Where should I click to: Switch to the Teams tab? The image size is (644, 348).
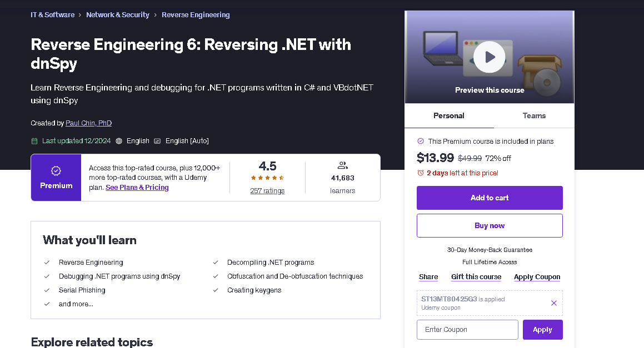point(534,116)
